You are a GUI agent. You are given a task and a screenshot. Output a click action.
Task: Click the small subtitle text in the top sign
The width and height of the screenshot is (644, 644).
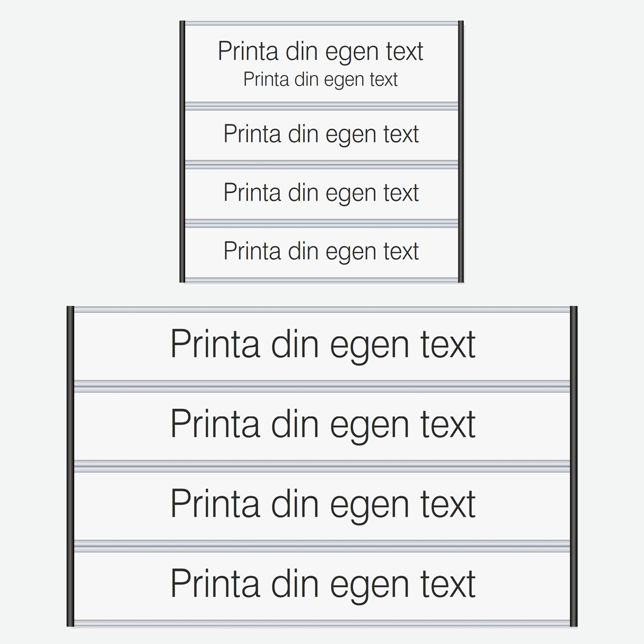click(x=320, y=79)
